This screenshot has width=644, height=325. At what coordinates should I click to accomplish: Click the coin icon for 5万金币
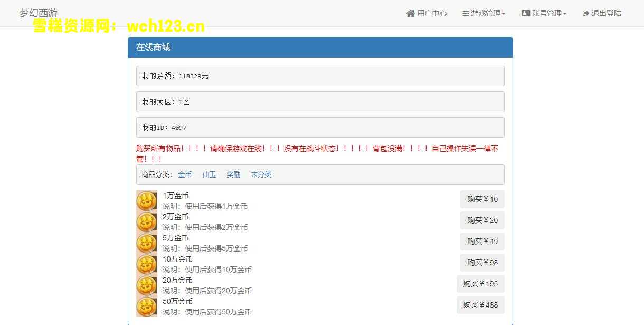(x=147, y=243)
